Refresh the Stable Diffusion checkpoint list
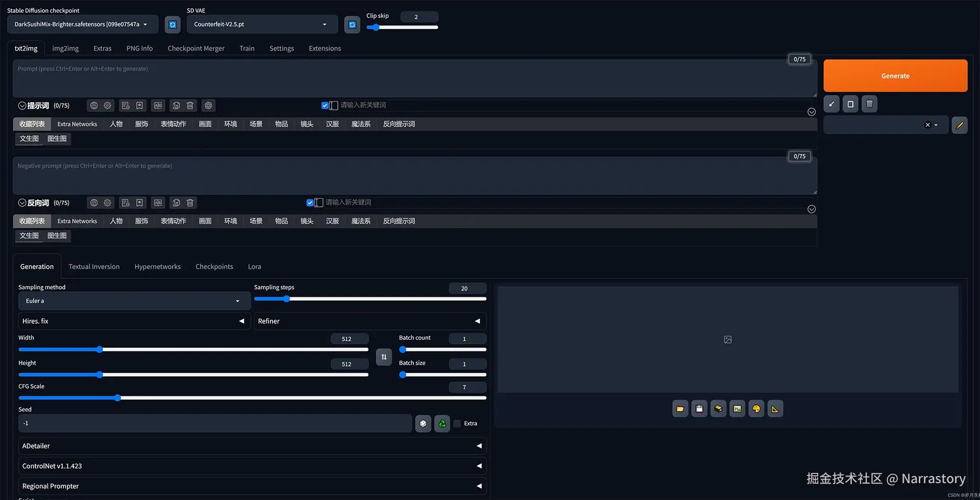Image resolution: width=980 pixels, height=500 pixels. click(173, 25)
